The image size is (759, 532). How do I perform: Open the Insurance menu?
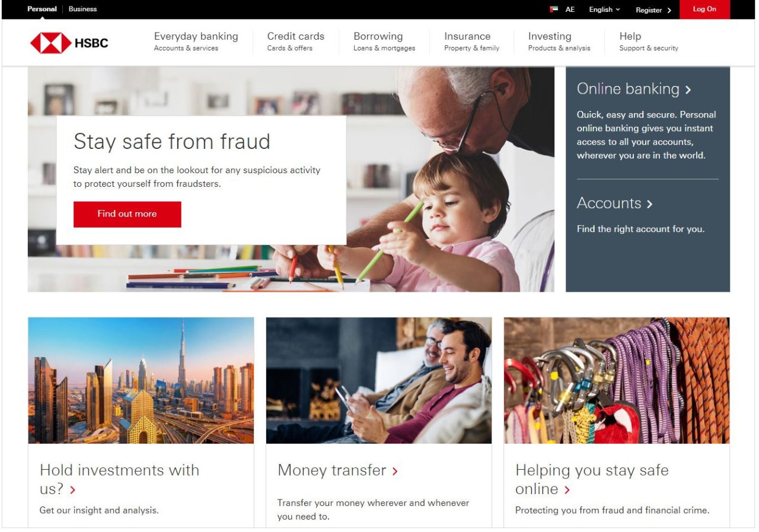coord(471,42)
